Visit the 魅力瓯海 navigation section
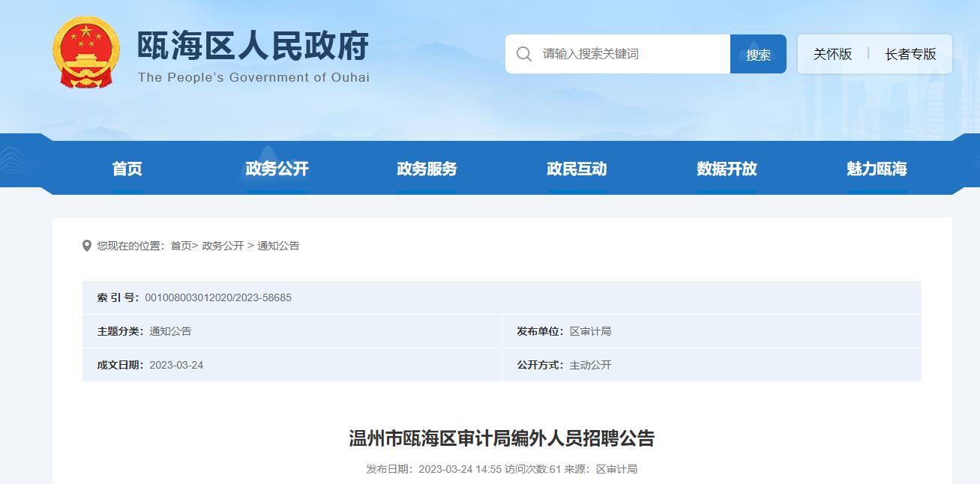 (877, 169)
